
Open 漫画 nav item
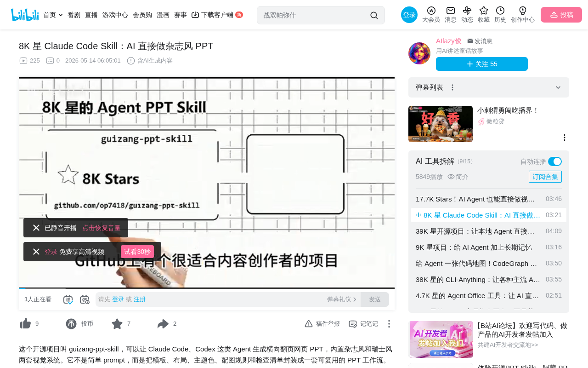(x=163, y=15)
